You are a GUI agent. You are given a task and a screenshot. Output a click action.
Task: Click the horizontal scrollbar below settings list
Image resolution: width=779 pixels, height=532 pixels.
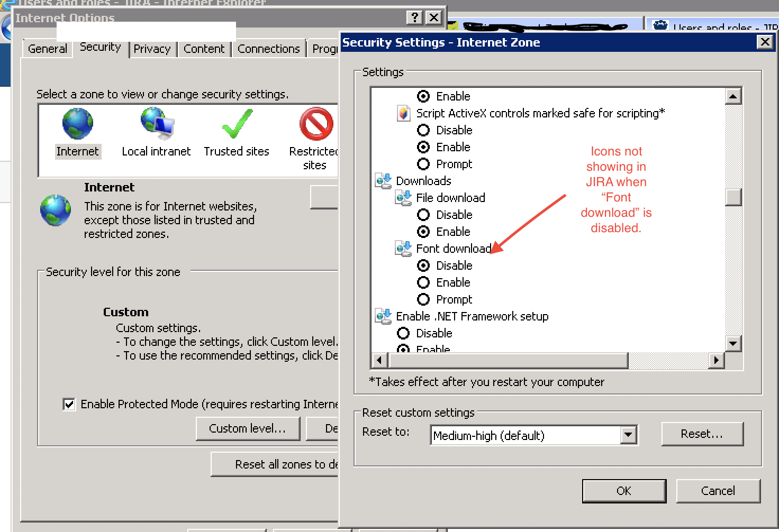508,360
